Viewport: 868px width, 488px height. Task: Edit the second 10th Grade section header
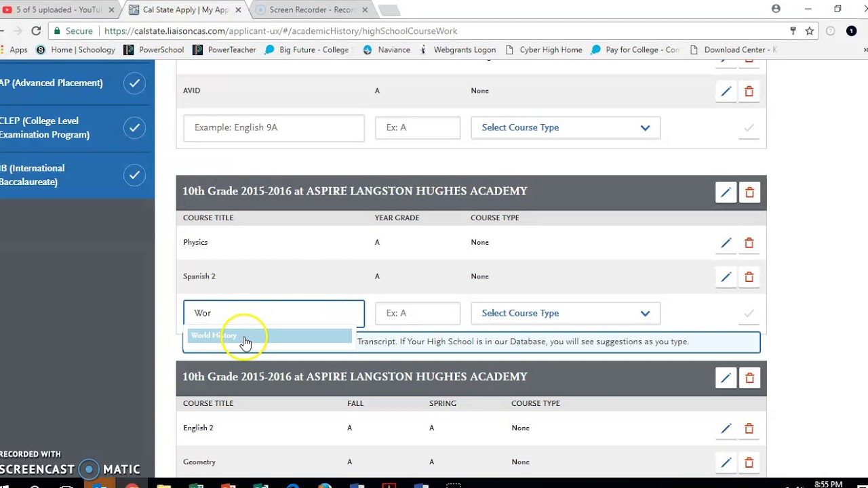tap(726, 378)
